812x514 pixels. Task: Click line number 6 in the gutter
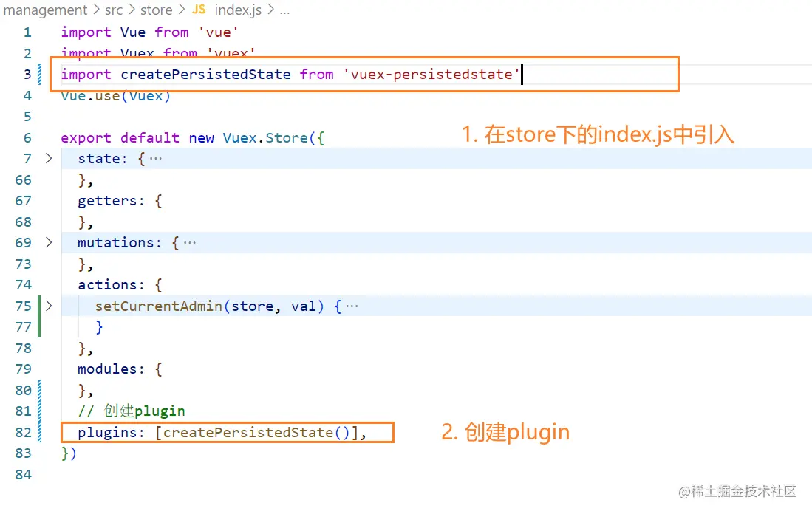[x=27, y=137]
